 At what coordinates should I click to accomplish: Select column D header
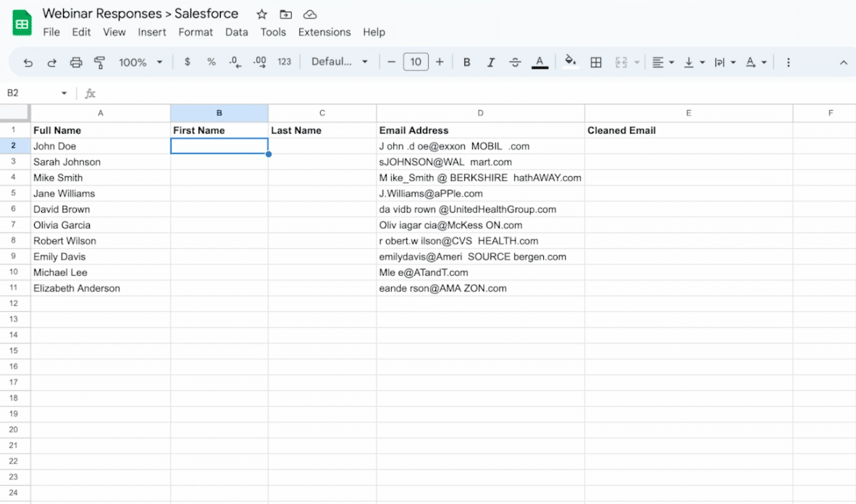[x=480, y=113]
